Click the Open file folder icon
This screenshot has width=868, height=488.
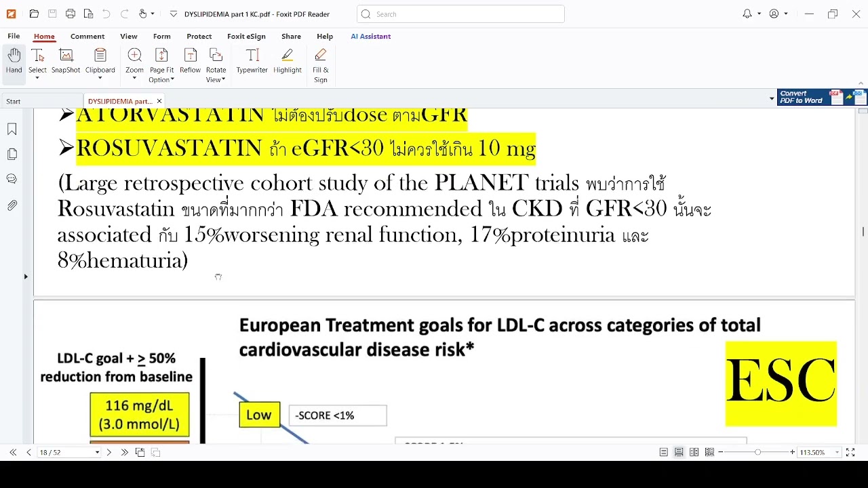(x=34, y=14)
